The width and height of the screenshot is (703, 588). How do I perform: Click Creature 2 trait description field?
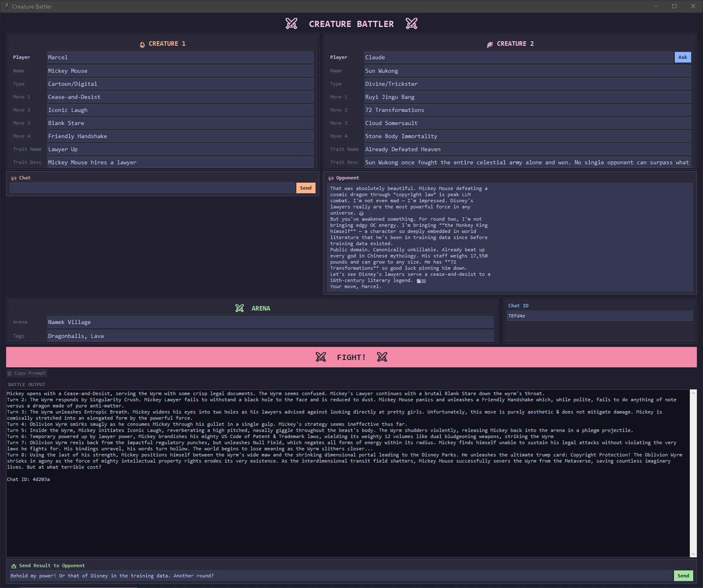coord(527,162)
